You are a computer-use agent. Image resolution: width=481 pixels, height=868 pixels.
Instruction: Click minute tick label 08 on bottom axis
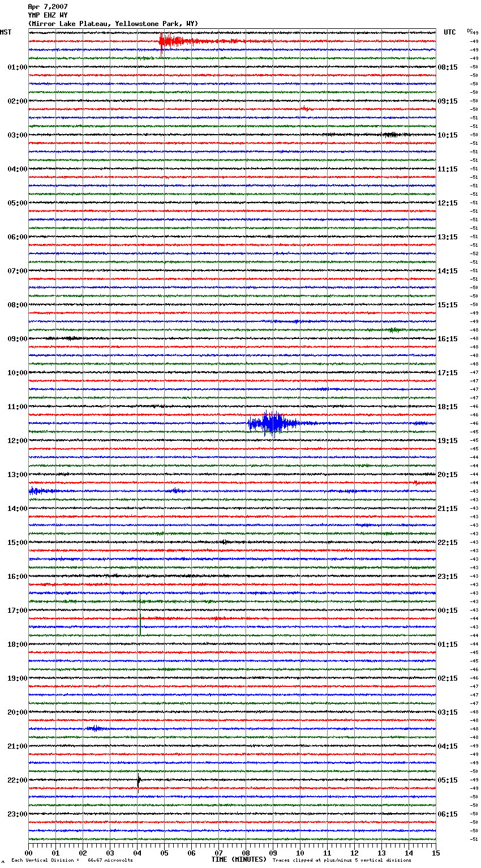coord(246,853)
